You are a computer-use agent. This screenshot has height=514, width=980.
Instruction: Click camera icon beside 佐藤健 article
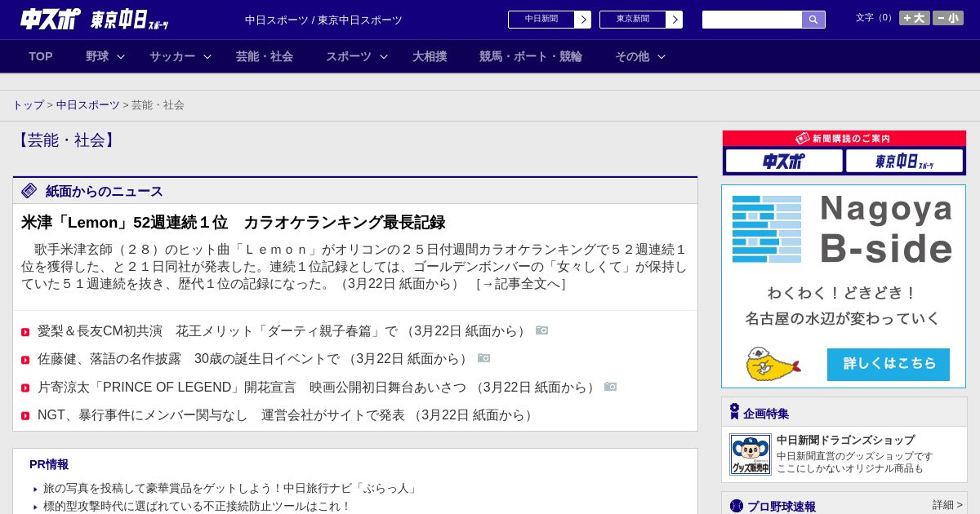(484, 358)
